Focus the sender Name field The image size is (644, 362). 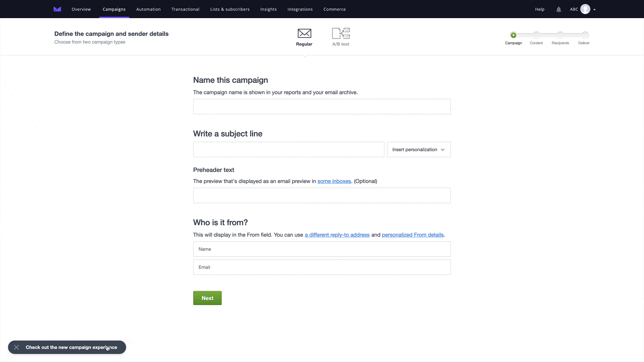coord(322,249)
